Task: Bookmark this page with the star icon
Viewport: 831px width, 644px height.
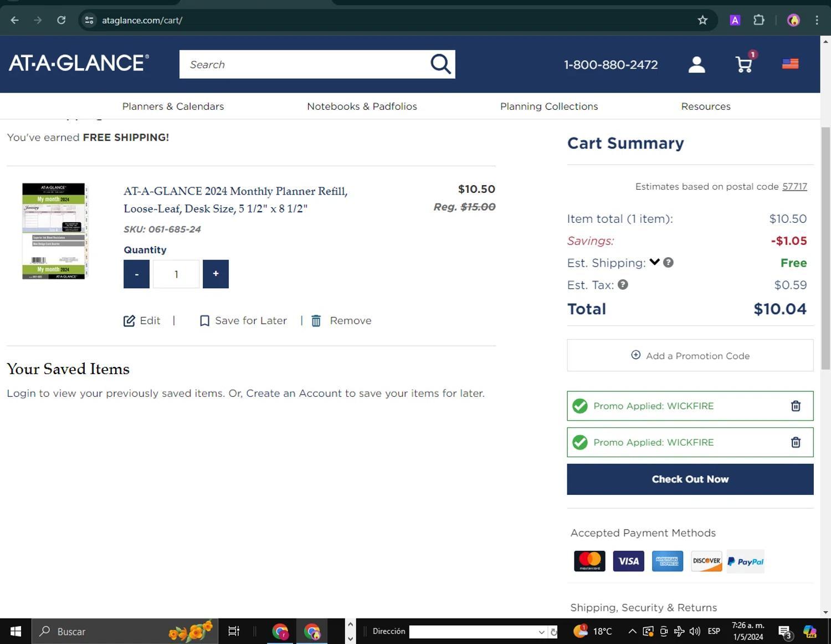Action: click(x=702, y=21)
